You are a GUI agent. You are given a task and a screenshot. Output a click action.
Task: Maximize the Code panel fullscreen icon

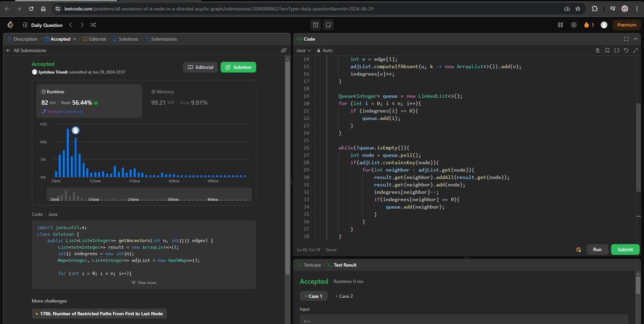tap(626, 39)
